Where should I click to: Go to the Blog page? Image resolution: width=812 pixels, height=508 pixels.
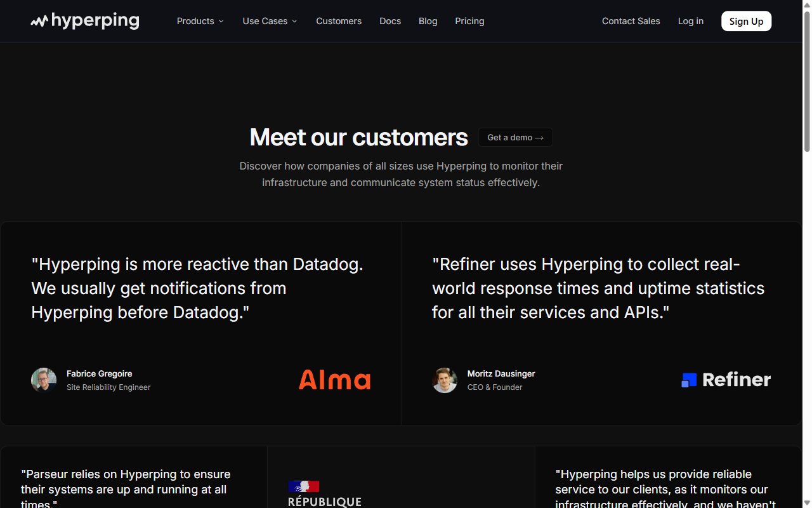(428, 21)
